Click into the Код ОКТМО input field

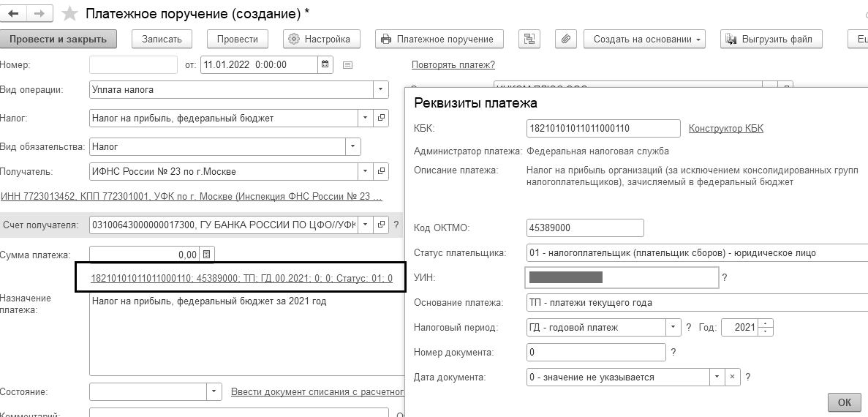pyautogui.click(x=584, y=228)
